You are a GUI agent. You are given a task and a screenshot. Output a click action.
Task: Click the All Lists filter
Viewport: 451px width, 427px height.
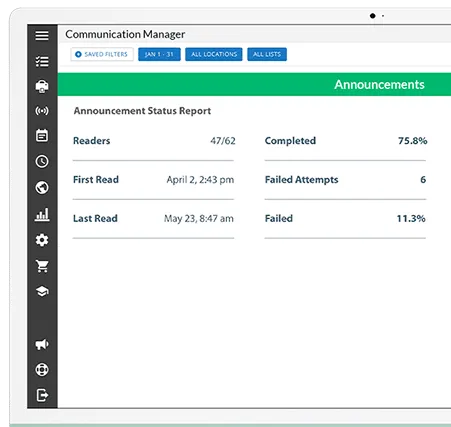(267, 54)
